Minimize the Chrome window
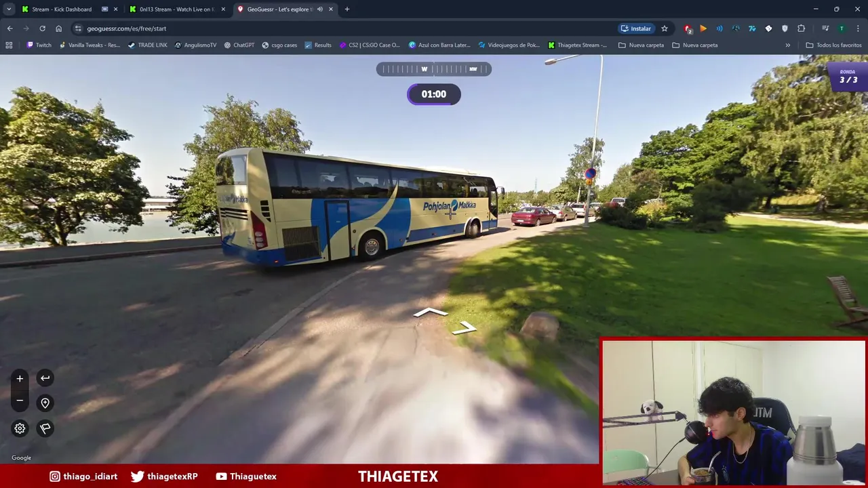Screen dimensions: 868x488 (816, 9)
